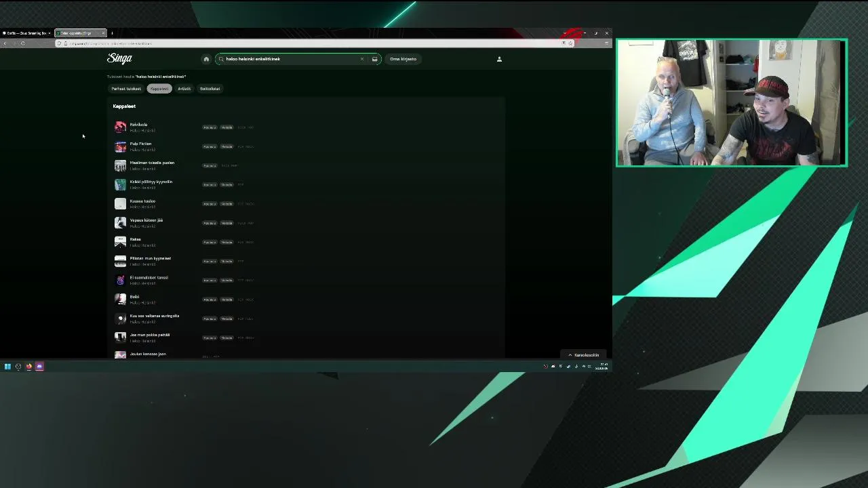Click Raivilucia album cover thumbnail
868x488 pixels.
click(x=120, y=127)
